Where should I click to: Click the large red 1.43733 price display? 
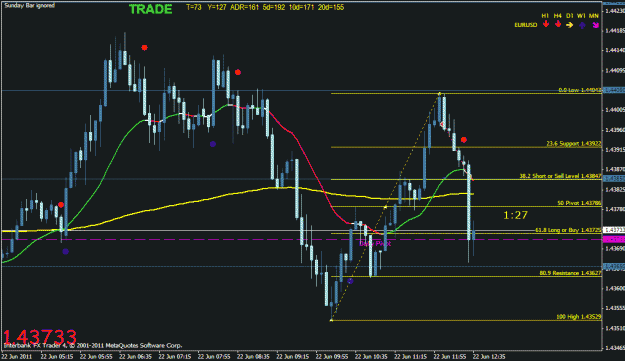pos(40,337)
